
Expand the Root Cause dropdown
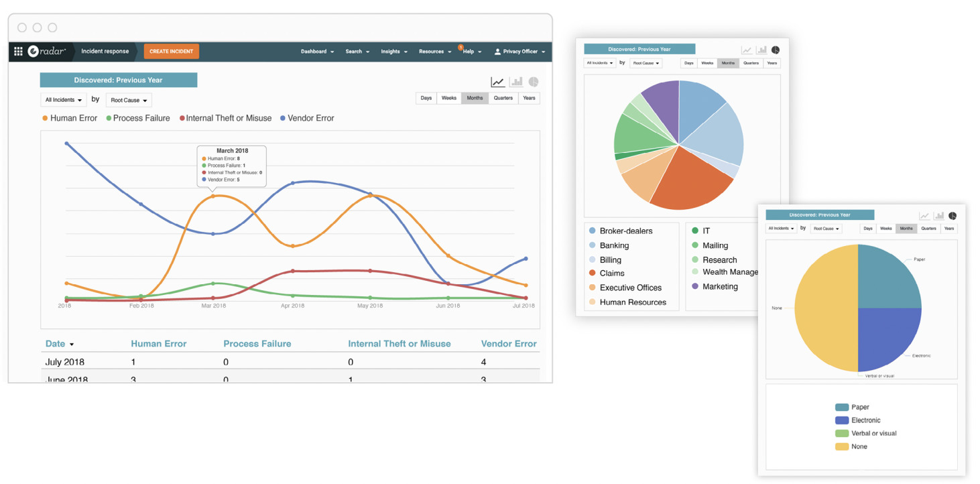128,100
